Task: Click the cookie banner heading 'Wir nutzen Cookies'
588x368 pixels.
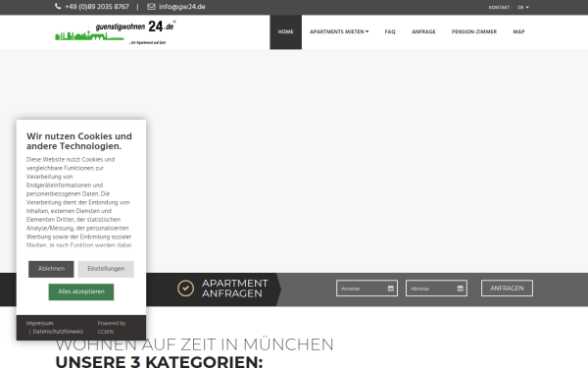Action: tap(79, 141)
